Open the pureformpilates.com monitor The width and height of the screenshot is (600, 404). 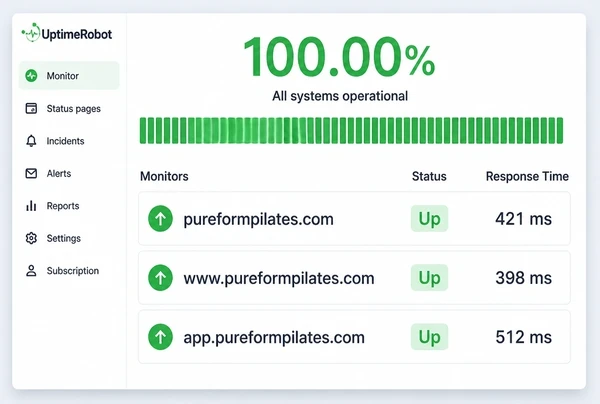coord(354,219)
